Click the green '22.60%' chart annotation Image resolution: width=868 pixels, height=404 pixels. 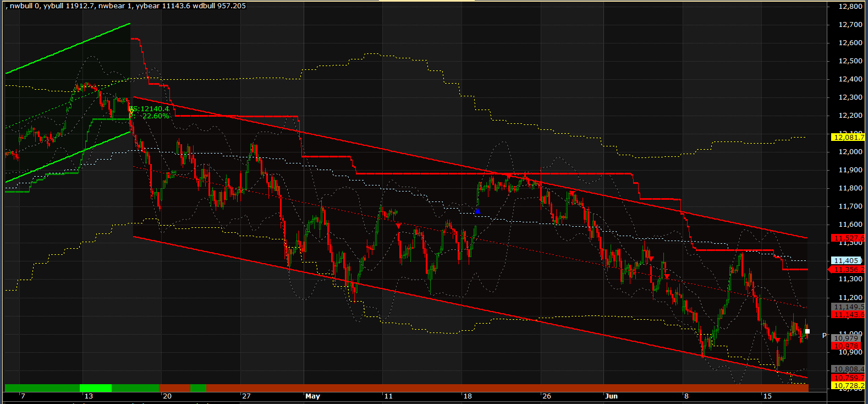click(x=156, y=116)
